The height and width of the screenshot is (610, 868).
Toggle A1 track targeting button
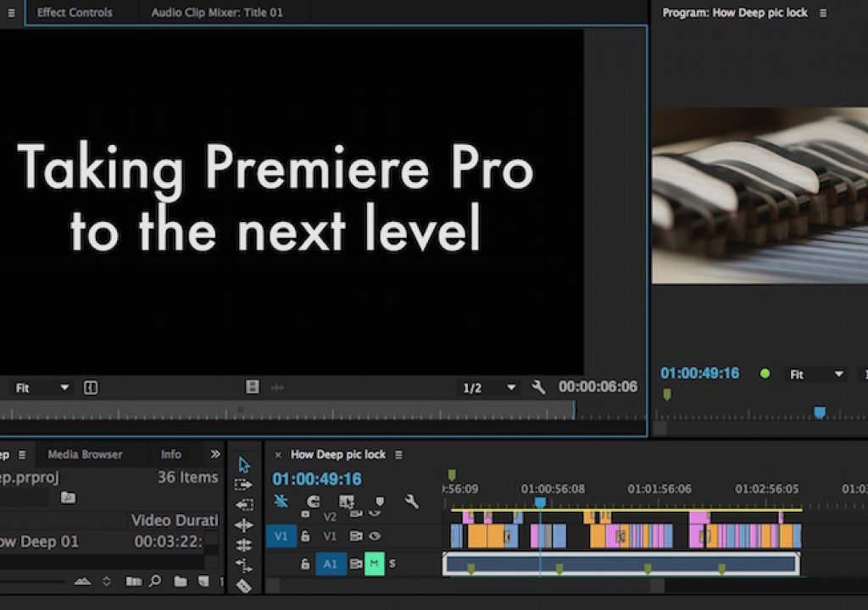coord(330,564)
